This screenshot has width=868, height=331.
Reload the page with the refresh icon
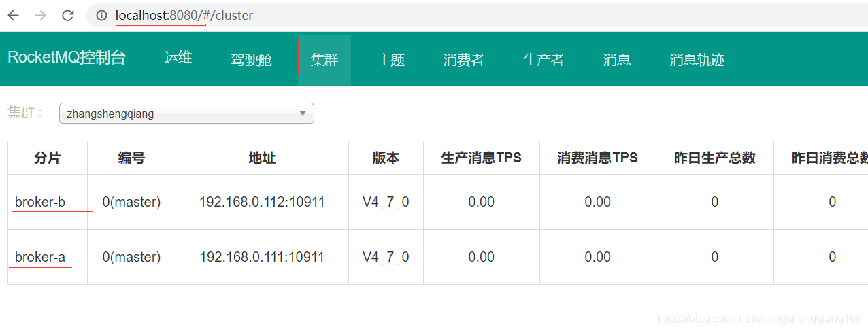tap(67, 15)
